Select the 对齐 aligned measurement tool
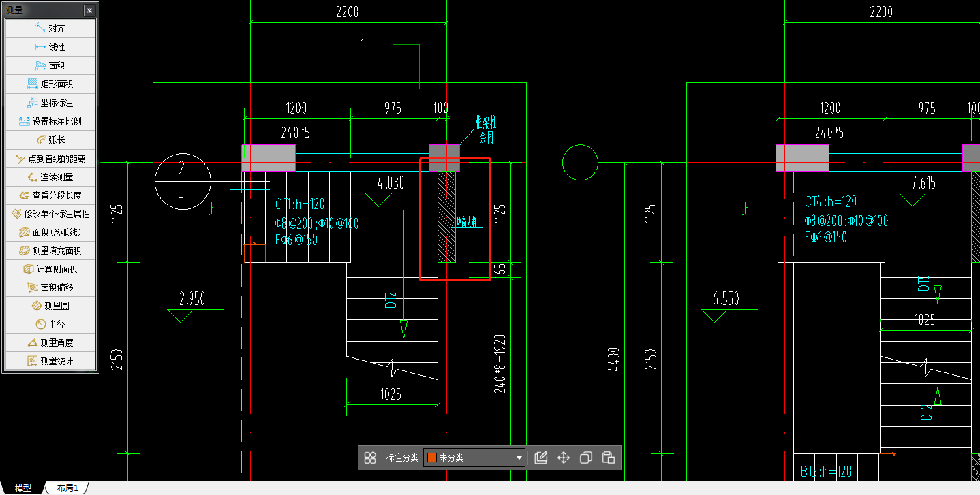 click(x=50, y=29)
